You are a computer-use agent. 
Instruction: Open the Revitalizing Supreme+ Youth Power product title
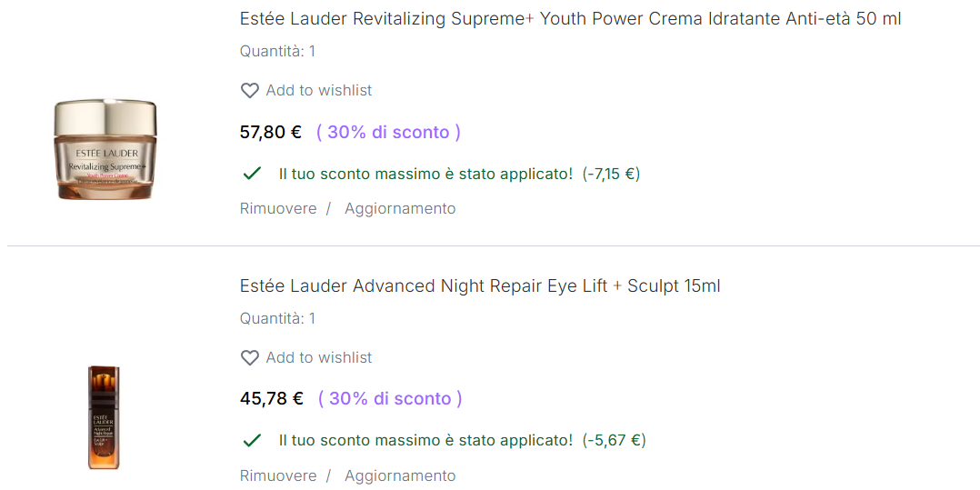[x=570, y=19]
